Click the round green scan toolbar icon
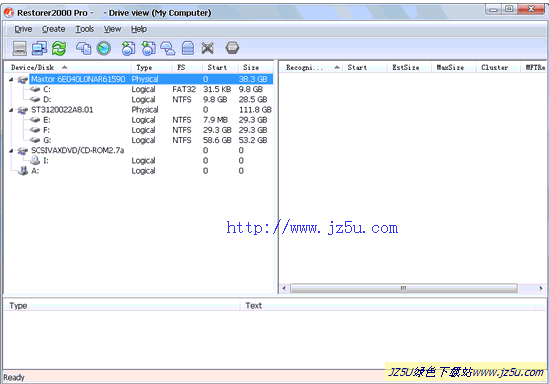This screenshot has height=384, width=549. 104,48
